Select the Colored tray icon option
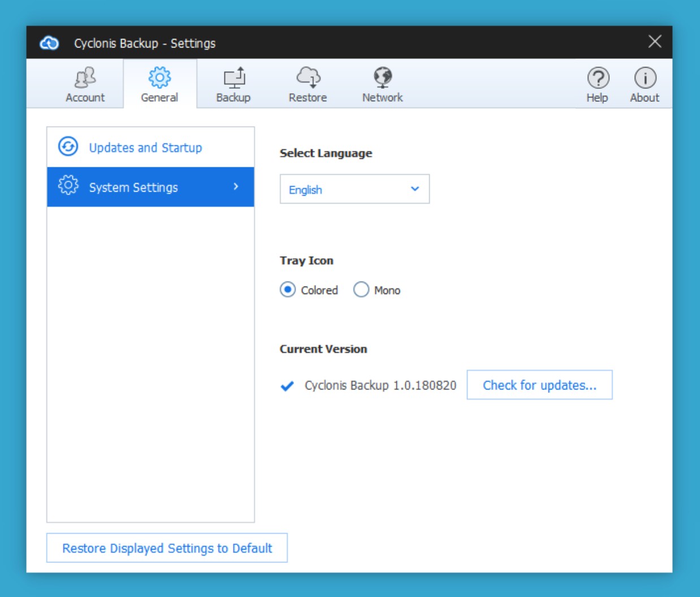 288,290
